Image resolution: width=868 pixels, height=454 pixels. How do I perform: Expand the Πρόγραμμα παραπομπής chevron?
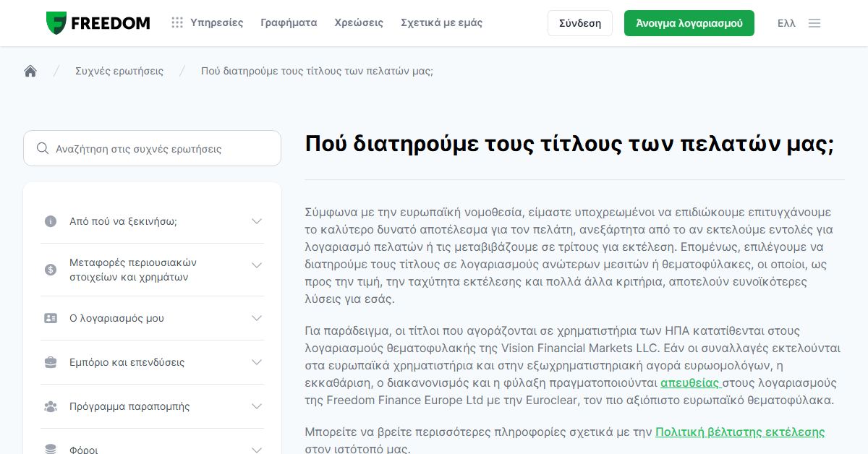pos(257,406)
